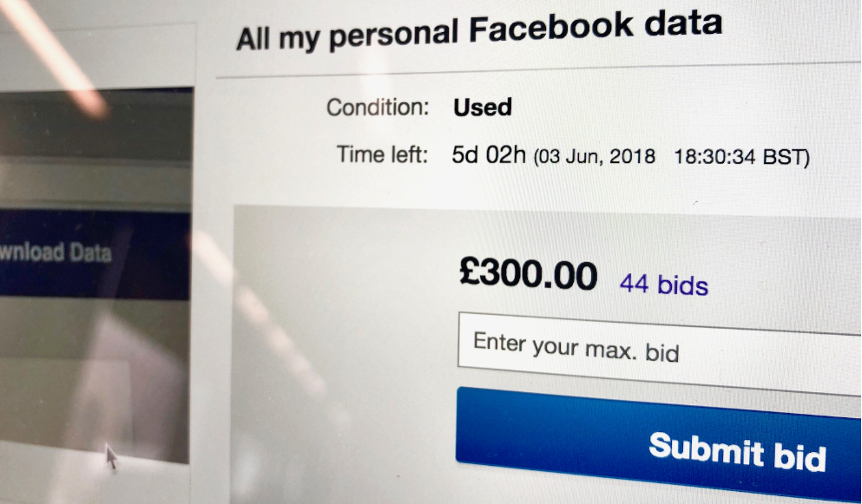
Task: Click the £300.00 current bid price
Action: [528, 274]
